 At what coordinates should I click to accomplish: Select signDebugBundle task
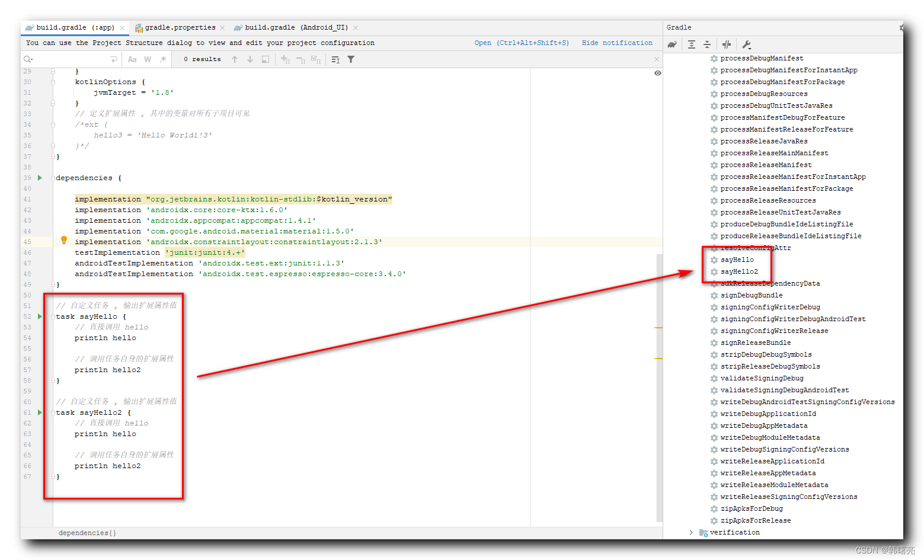coord(752,295)
